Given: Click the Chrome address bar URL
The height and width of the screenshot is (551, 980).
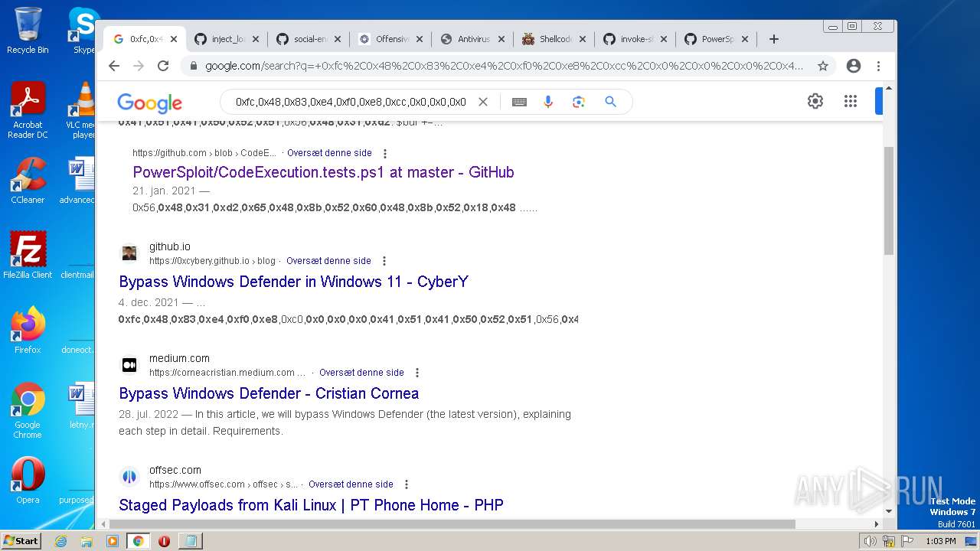Looking at the screenshot, I should coord(504,66).
